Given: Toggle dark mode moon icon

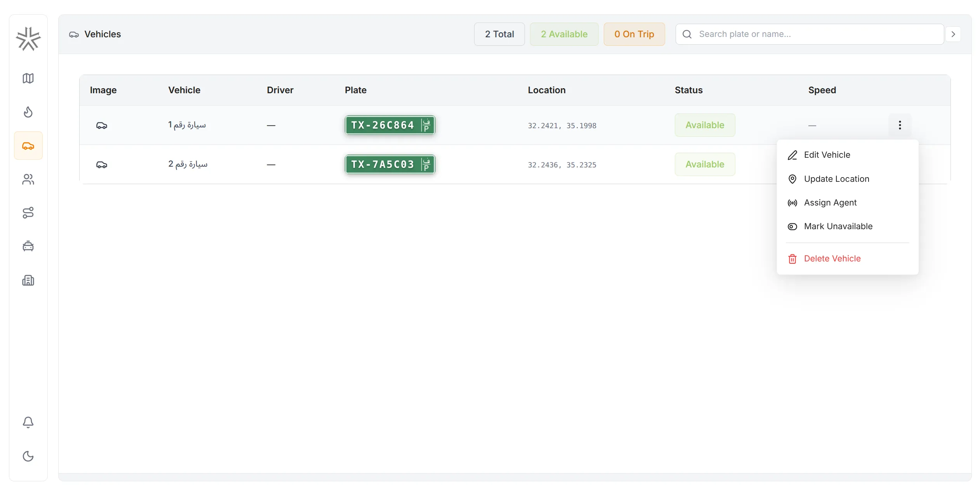Looking at the screenshot, I should coord(28,456).
